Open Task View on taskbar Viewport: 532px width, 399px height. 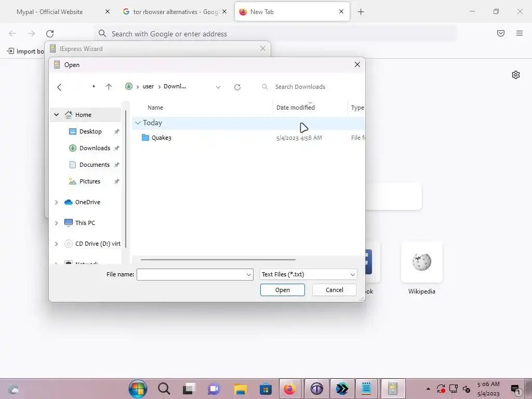click(189, 389)
